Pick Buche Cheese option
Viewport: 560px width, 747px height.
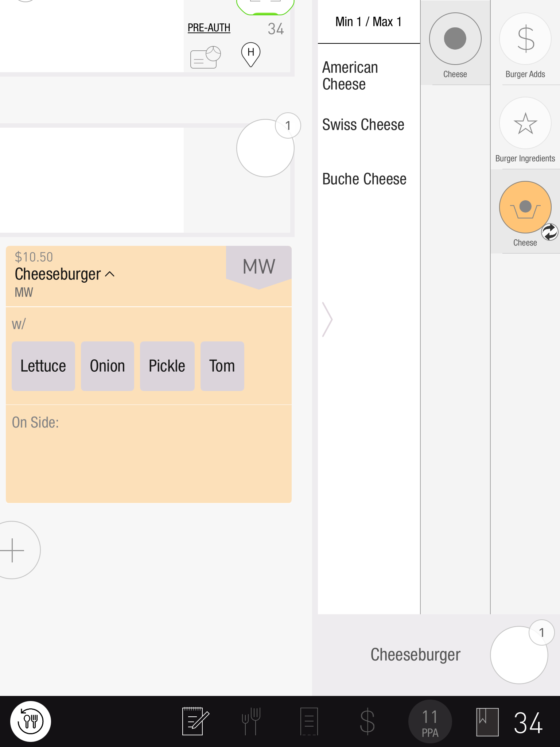364,179
